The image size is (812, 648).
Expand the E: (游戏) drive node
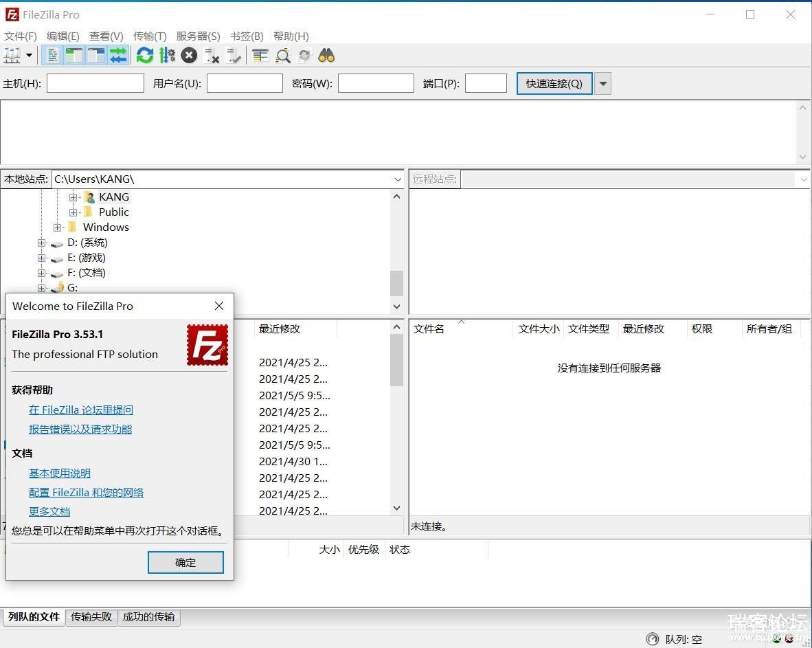(x=41, y=258)
